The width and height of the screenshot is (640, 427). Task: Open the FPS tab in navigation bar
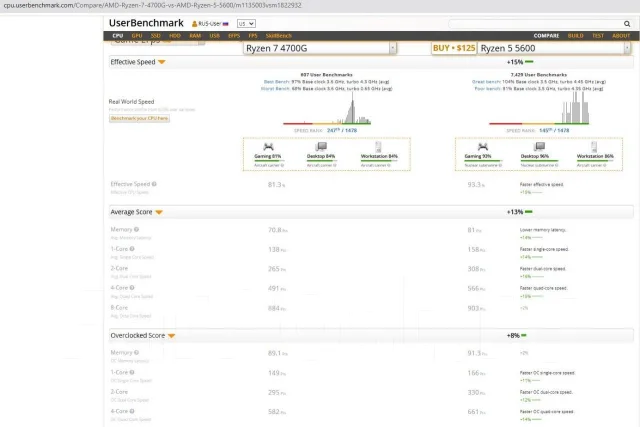point(253,36)
